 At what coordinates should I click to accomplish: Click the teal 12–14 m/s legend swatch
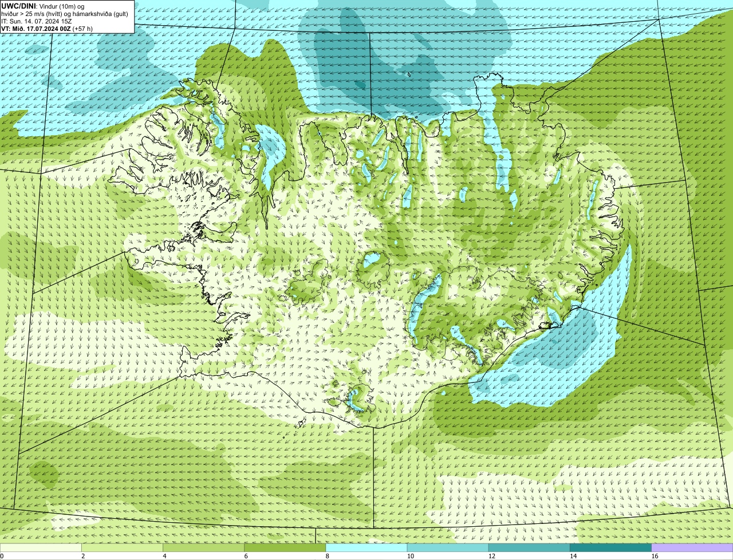pos(529,548)
